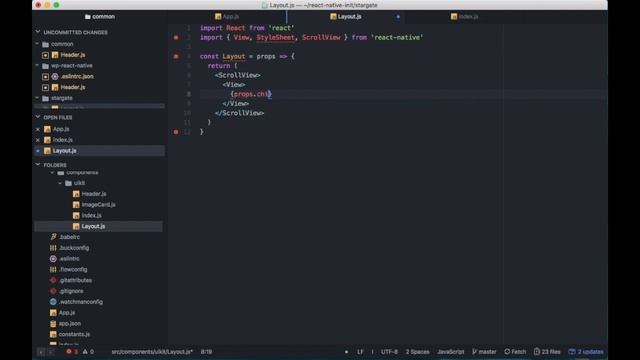Select App.js in the Open Files list
Viewport: 640px width, 360px height.
tap(61, 129)
